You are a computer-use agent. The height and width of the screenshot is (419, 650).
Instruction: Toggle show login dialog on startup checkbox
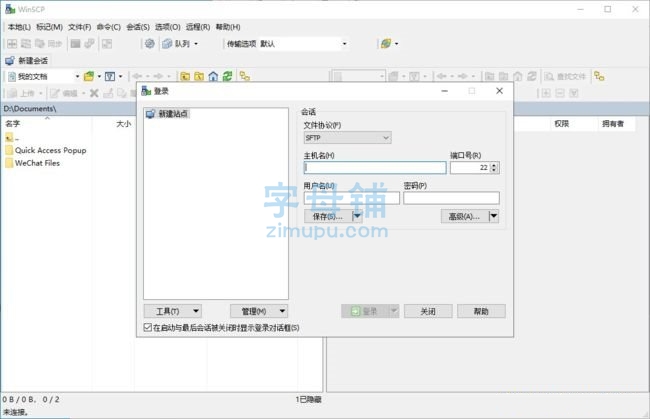point(148,327)
